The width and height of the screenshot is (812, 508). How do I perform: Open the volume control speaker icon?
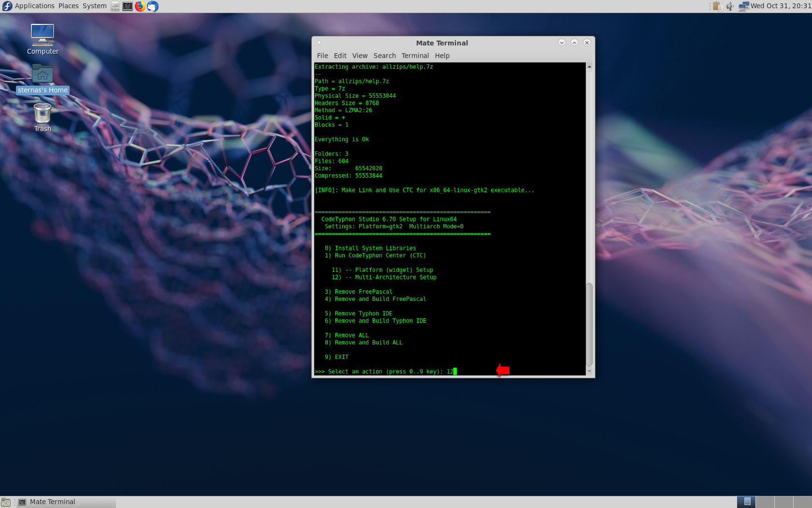[x=730, y=6]
